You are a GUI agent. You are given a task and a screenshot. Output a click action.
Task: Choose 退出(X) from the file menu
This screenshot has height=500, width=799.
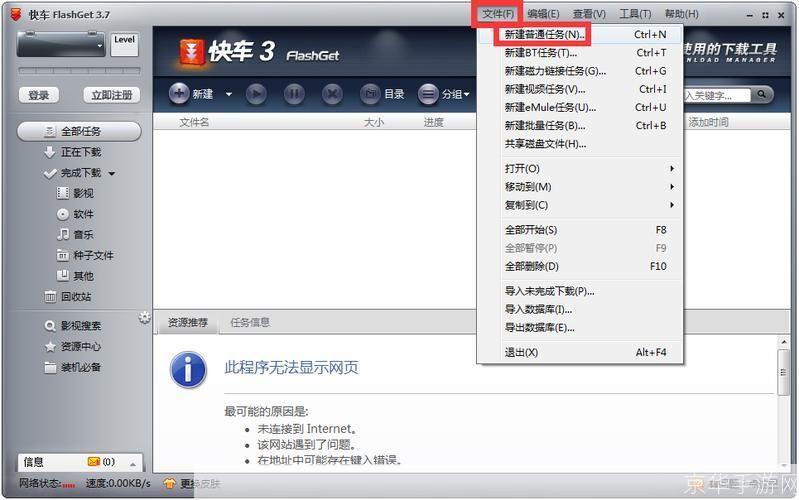(521, 352)
